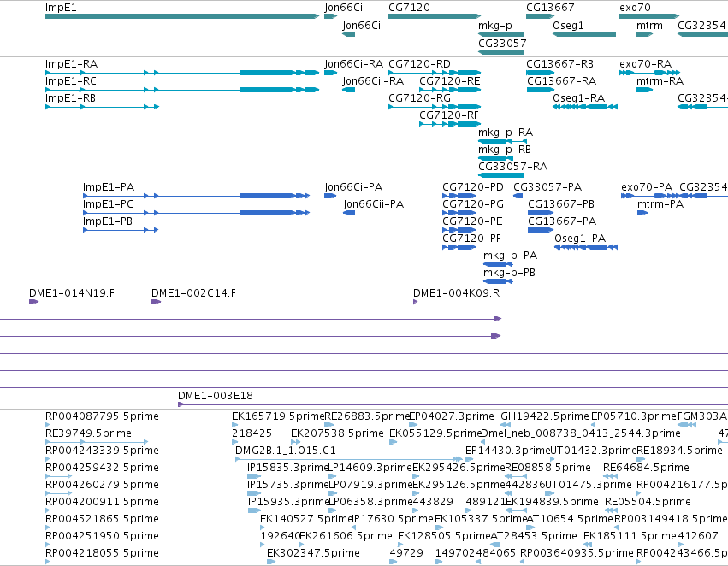Click the Jon66Ci gene label
This screenshot has height=566, width=728.
pyautogui.click(x=343, y=8)
